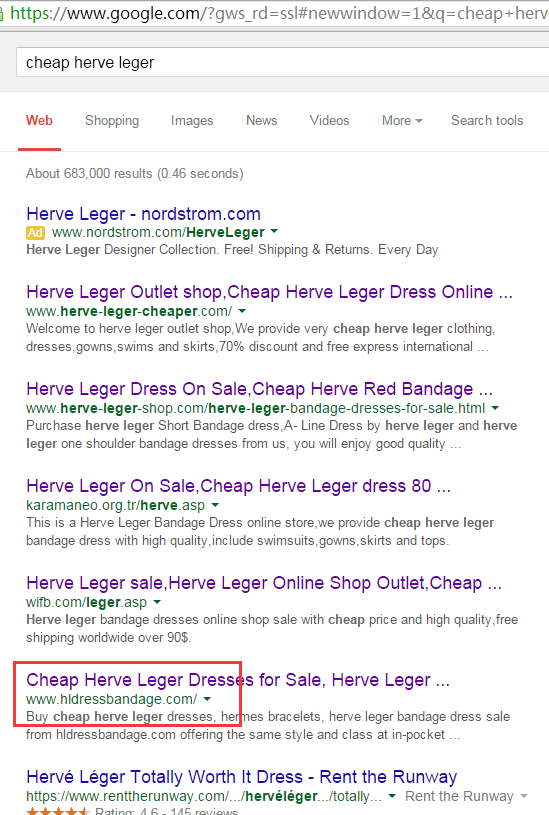Image resolution: width=549 pixels, height=815 pixels.
Task: Switch to the News tab
Action: [x=262, y=121]
